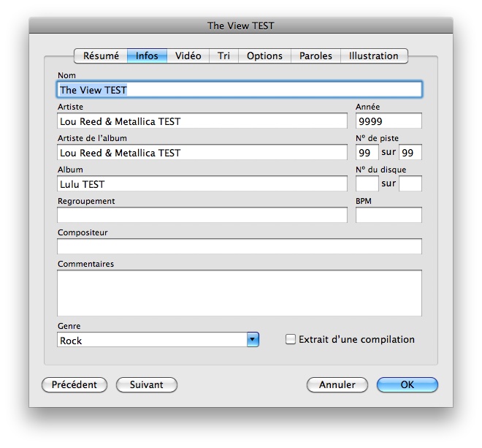The image size is (482, 448).
Task: Click the Regroupement field
Action: [x=202, y=215]
